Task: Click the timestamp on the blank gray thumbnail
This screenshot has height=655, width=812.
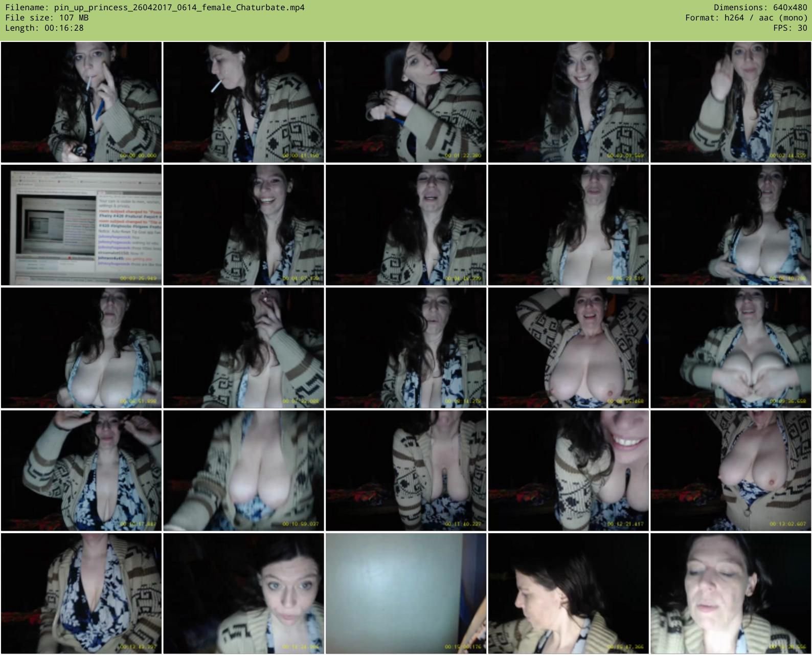Action: pyautogui.click(x=465, y=647)
